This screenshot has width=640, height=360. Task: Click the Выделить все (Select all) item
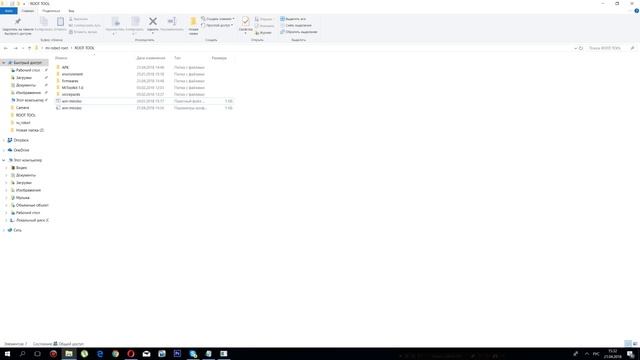[x=293, y=19]
